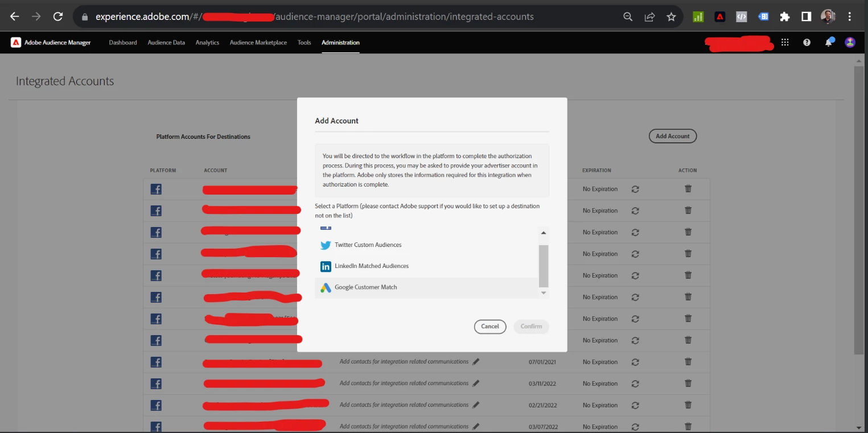Click the date 03/11/2022
This screenshot has height=433, width=868.
click(543, 383)
